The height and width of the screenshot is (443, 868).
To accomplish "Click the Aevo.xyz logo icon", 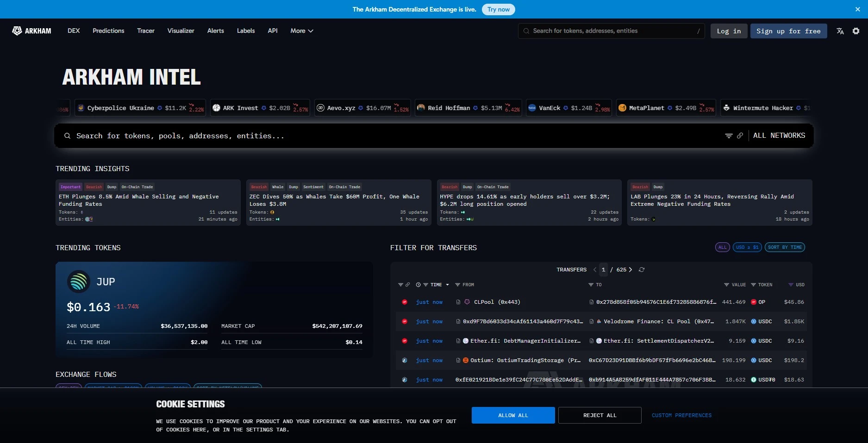I will click(x=320, y=108).
